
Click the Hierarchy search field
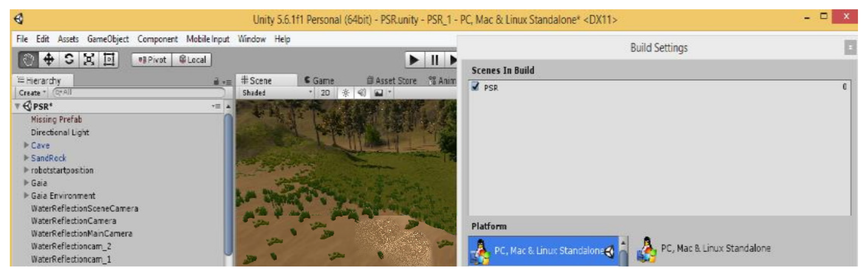coord(139,92)
